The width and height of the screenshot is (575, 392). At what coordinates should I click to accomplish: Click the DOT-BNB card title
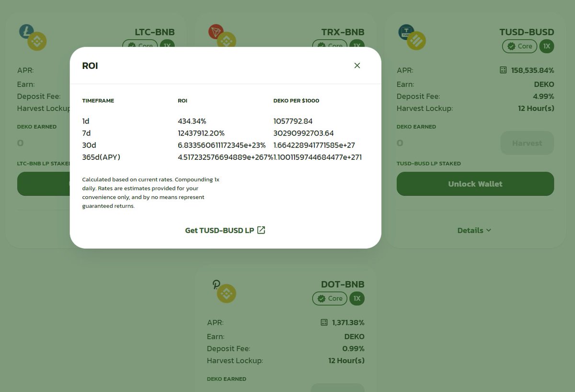click(343, 284)
